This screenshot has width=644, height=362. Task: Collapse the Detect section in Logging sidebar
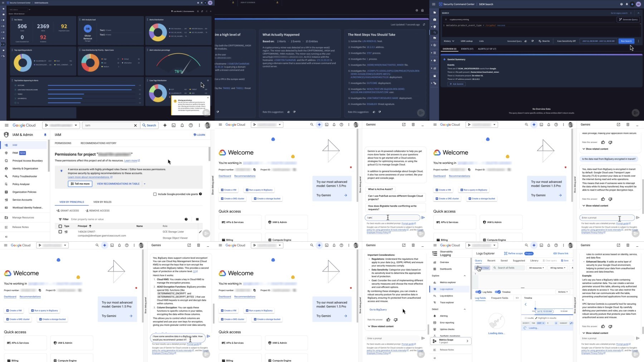coord(465,309)
